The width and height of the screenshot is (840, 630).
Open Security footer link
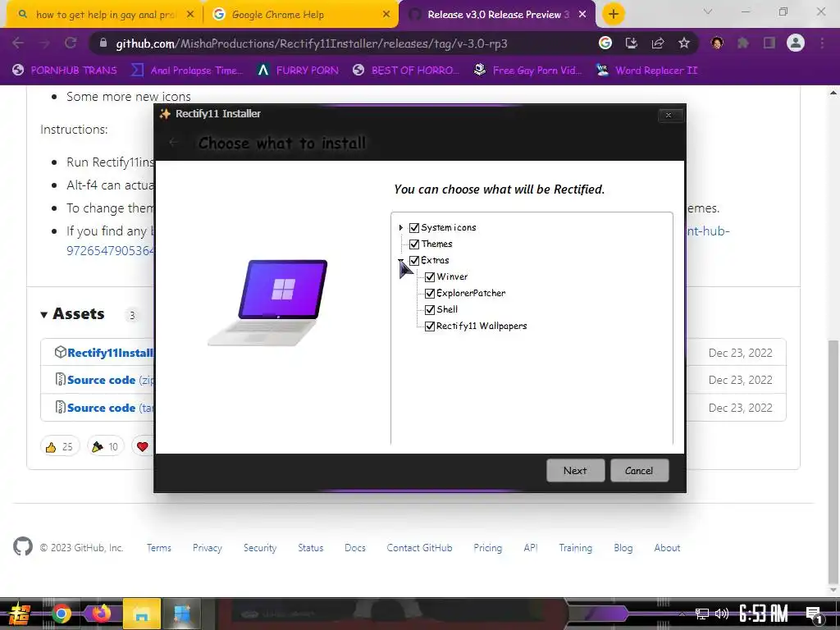point(260,547)
